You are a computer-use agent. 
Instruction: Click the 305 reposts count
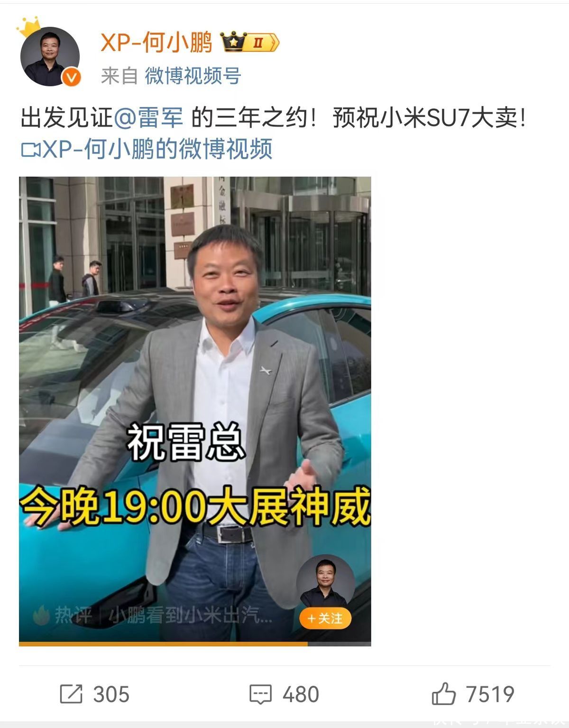111,694
